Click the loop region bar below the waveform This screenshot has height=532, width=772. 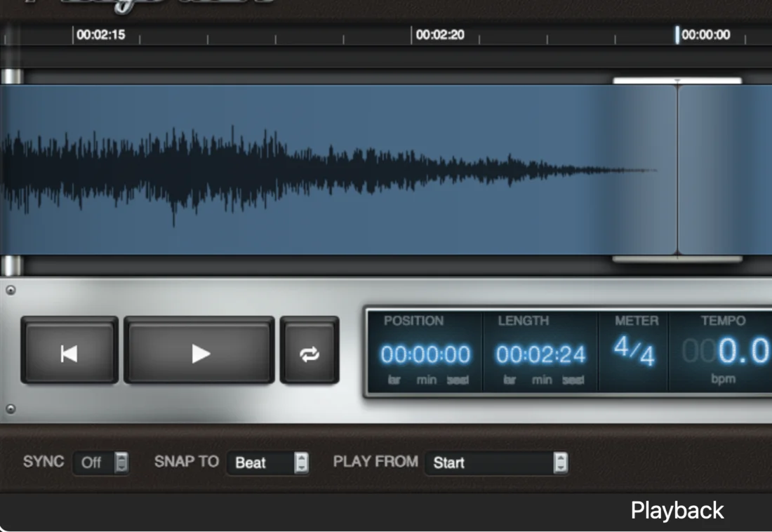coord(677,258)
